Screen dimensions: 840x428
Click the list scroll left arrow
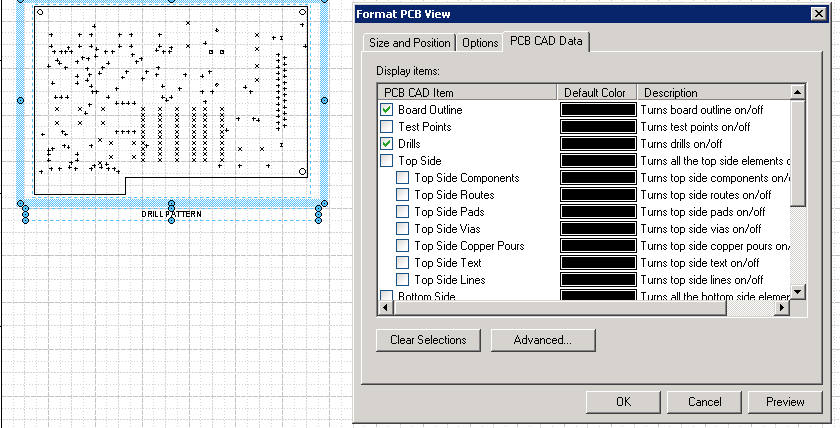(386, 307)
